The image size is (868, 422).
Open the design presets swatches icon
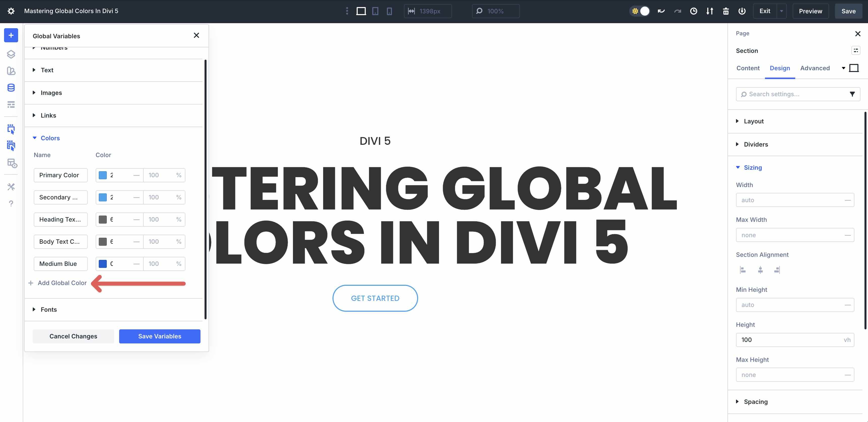click(11, 71)
